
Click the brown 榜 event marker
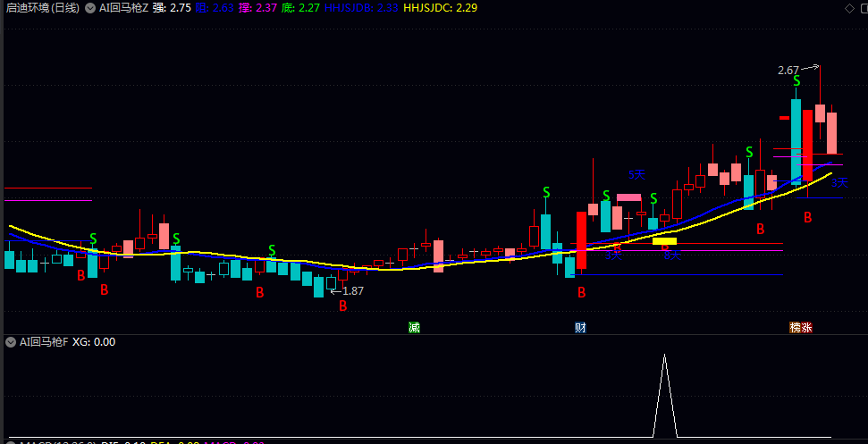pos(796,327)
